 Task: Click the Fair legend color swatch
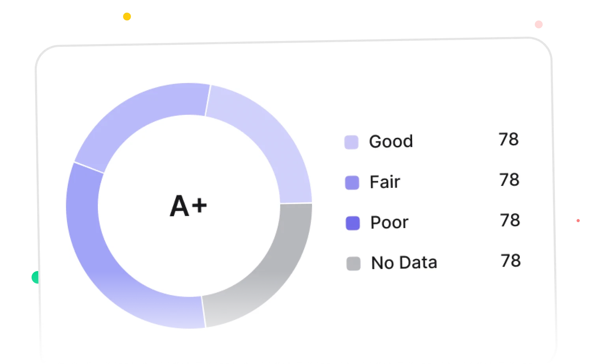click(352, 183)
